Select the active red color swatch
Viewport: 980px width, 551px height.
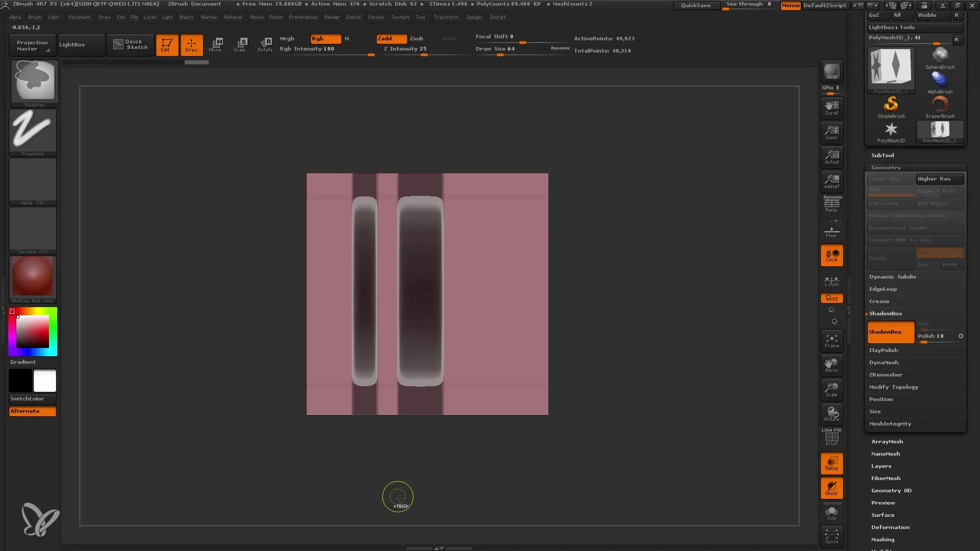pos(12,311)
